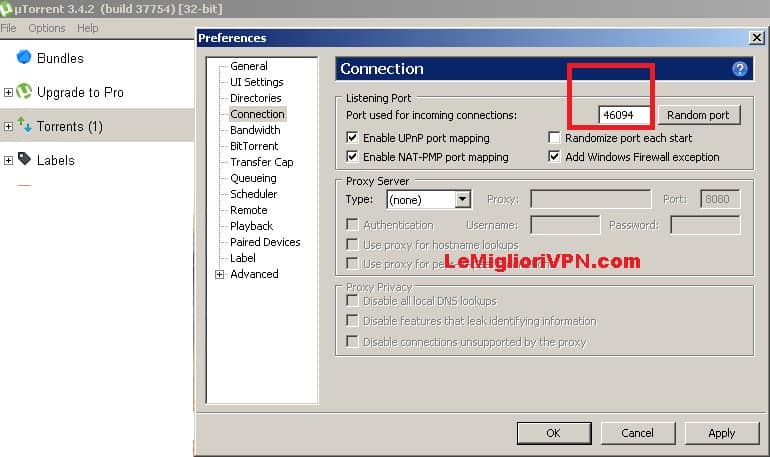Select General in preferences tree
Image resolution: width=770 pixels, height=457 pixels.
[249, 66]
